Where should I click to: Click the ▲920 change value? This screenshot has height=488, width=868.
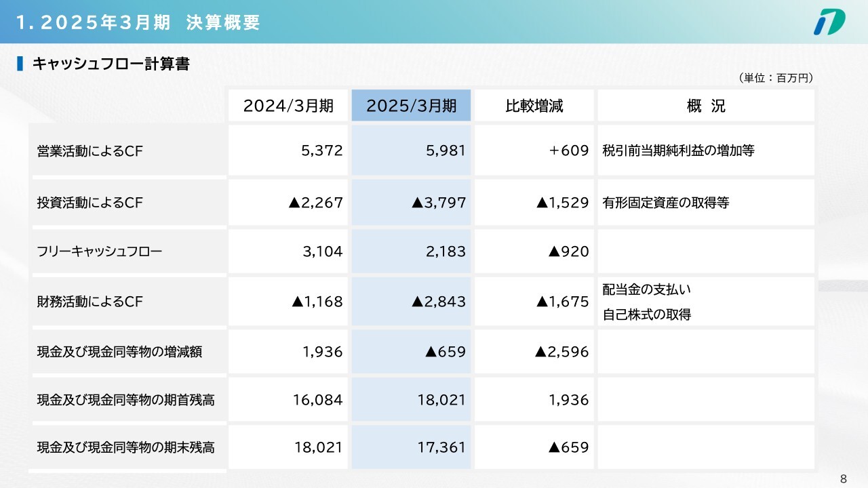click(x=568, y=252)
